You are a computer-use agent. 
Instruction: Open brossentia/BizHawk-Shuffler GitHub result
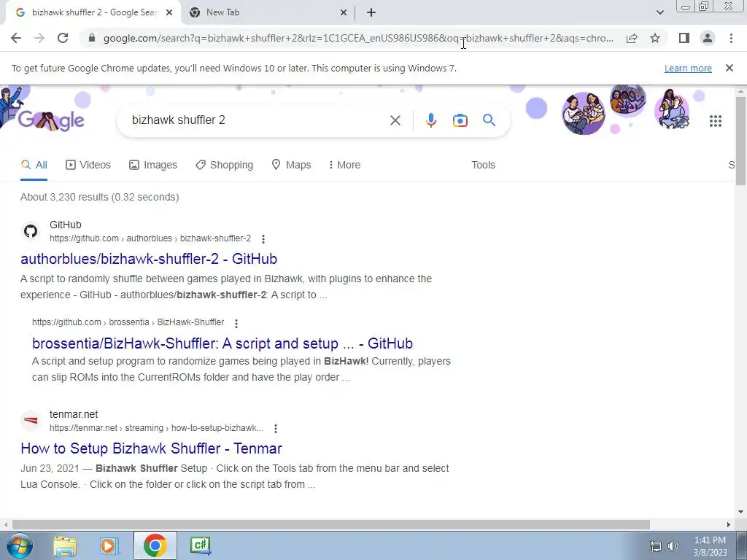222,343
